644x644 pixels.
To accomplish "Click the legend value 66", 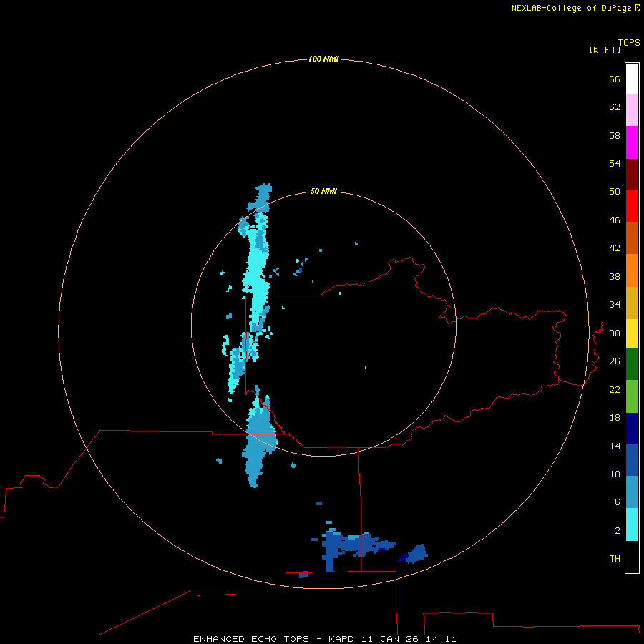I will 615,79.
